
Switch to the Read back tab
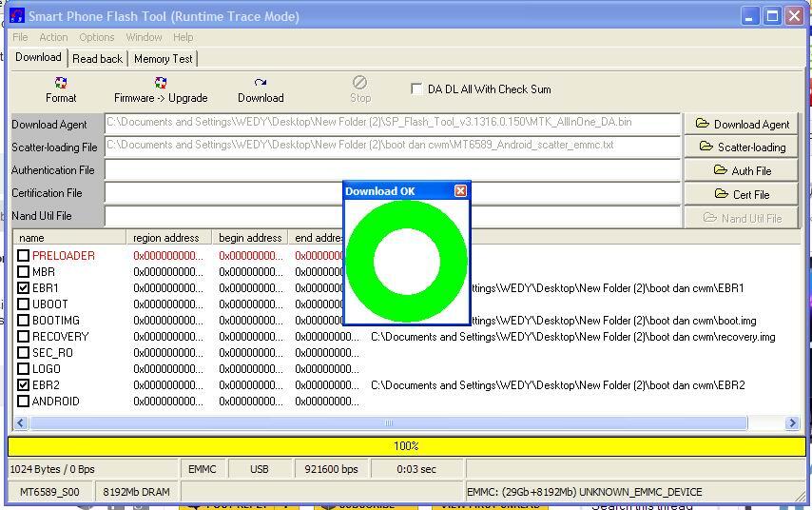pos(97,59)
